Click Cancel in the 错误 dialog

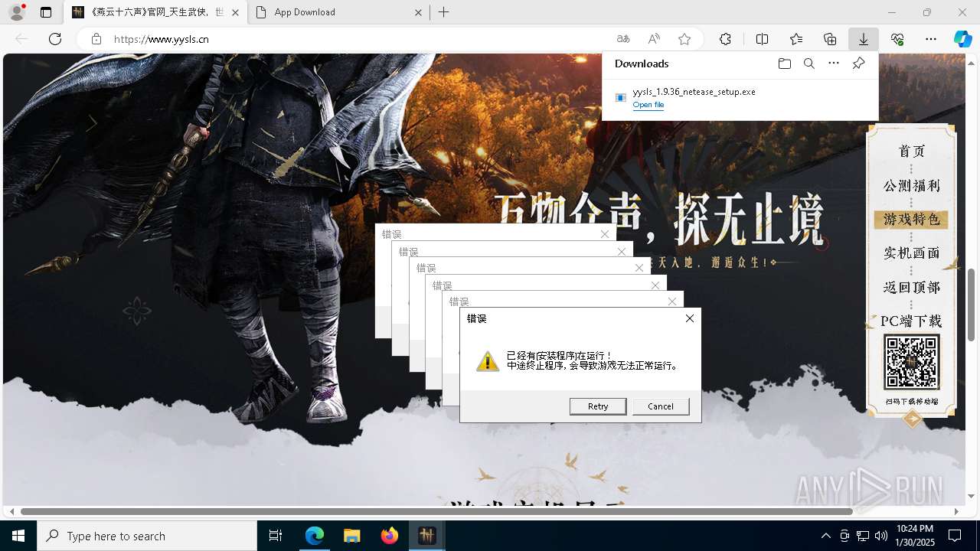pos(661,406)
